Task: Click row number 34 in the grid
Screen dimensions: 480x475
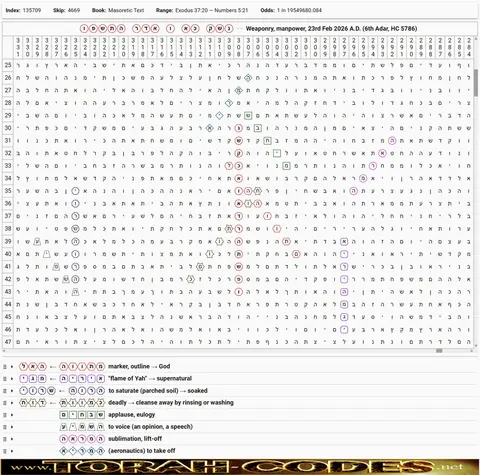Action: [8, 178]
